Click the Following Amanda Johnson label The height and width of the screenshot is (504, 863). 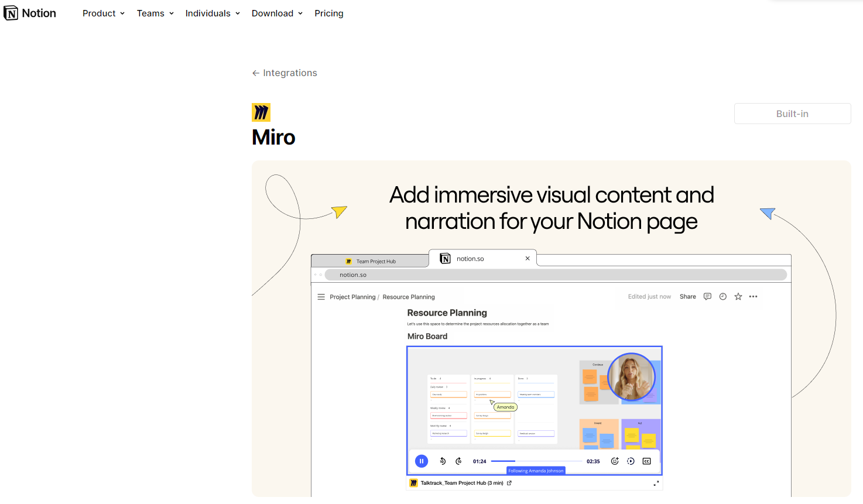[536, 471]
